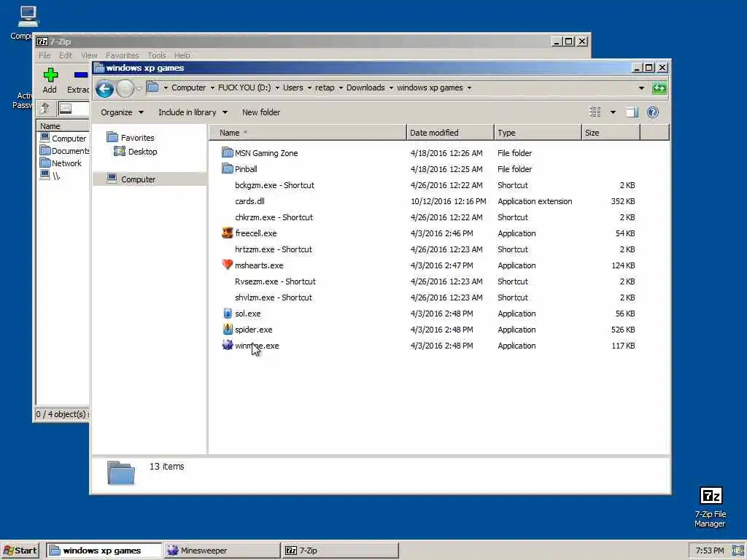Select hrtzzm.exe - Shortcut file
The height and width of the screenshot is (560, 747).
(274, 249)
